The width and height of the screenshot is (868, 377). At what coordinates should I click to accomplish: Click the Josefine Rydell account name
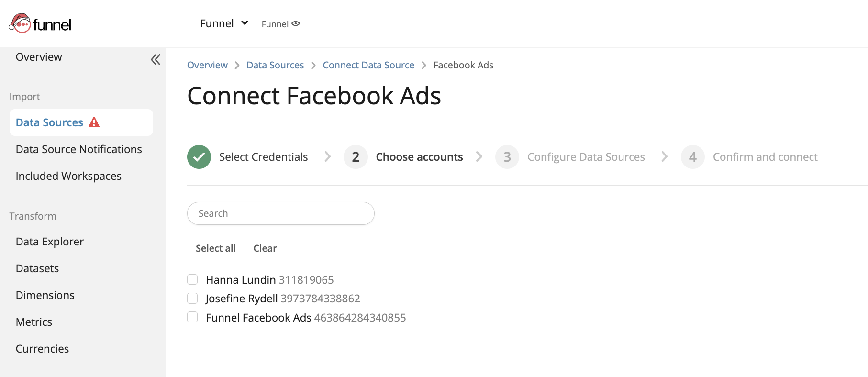click(242, 299)
